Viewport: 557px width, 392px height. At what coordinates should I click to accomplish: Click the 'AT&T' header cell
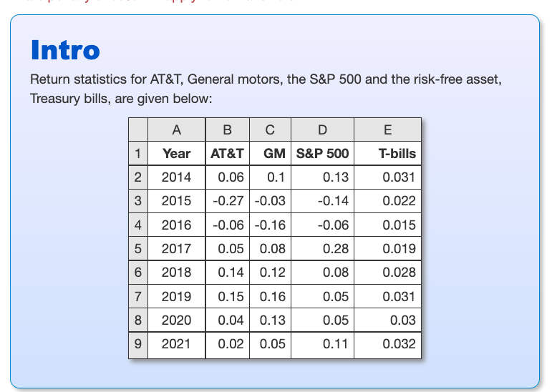click(x=228, y=153)
